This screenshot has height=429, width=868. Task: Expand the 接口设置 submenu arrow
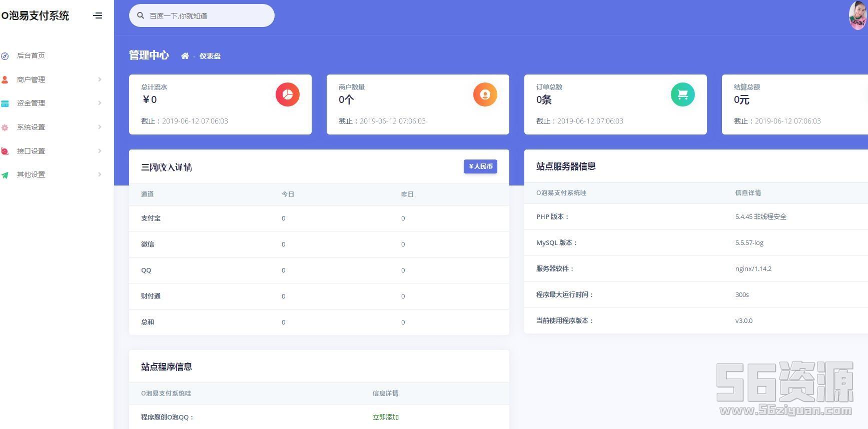(x=100, y=151)
